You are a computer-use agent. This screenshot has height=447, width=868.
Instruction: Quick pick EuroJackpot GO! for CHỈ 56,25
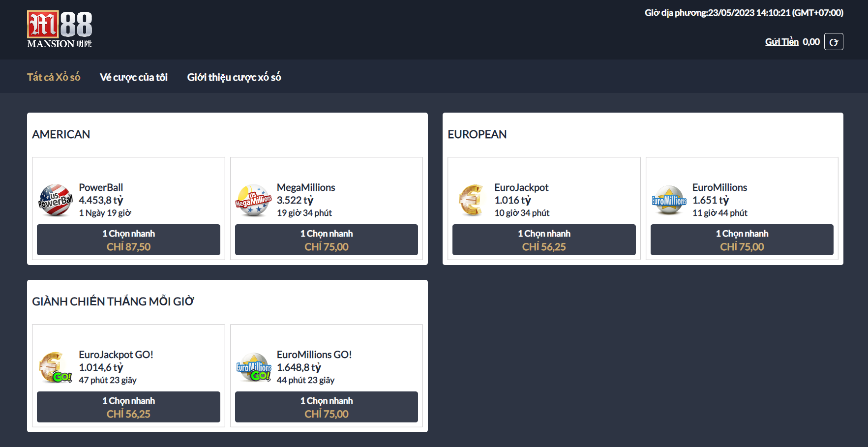click(128, 407)
